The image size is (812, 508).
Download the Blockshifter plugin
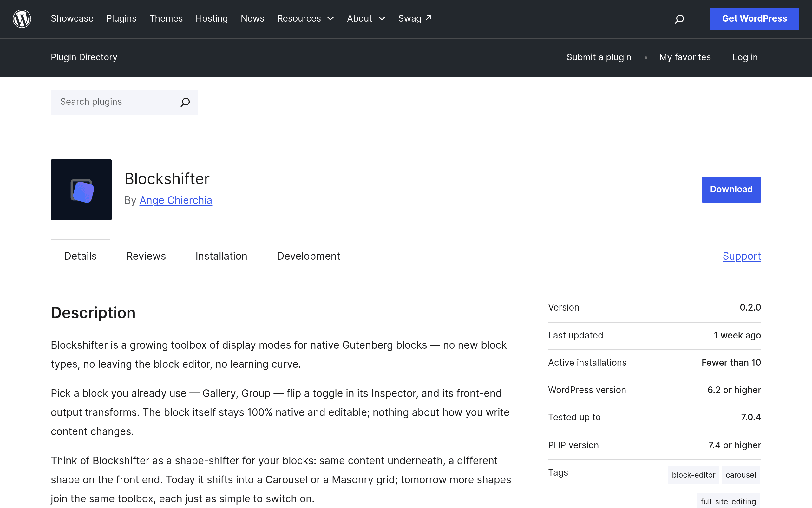click(731, 190)
